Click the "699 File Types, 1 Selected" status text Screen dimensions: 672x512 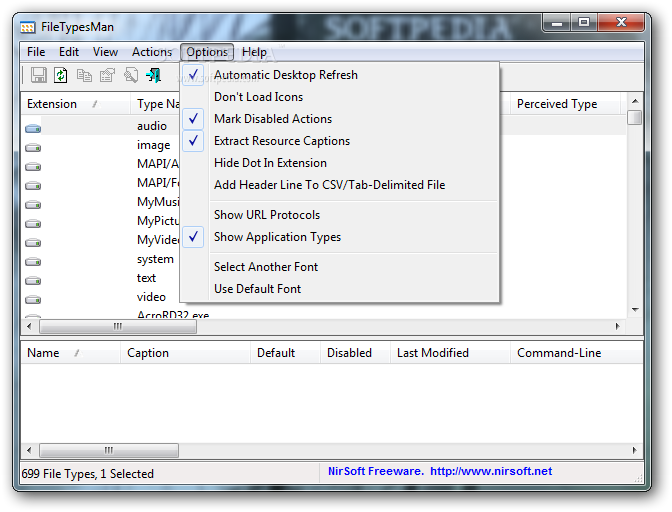click(x=87, y=474)
